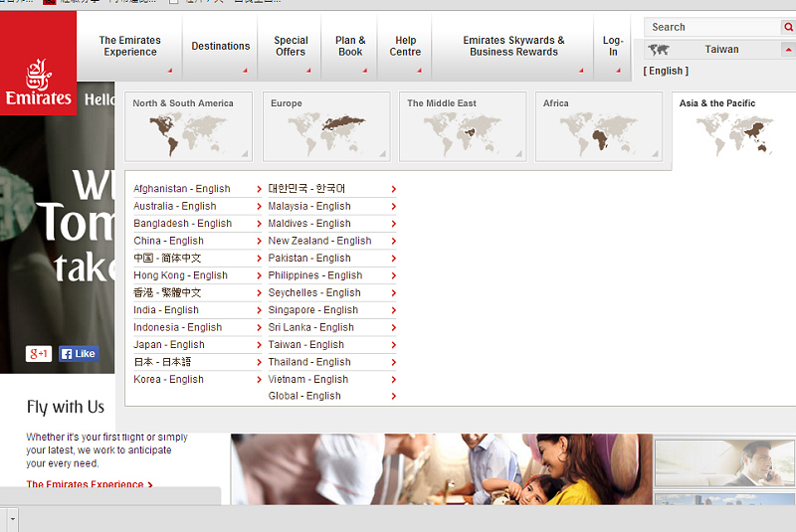Click red chevron next to Global - English
Viewport: 796px width, 532px height.
click(393, 396)
